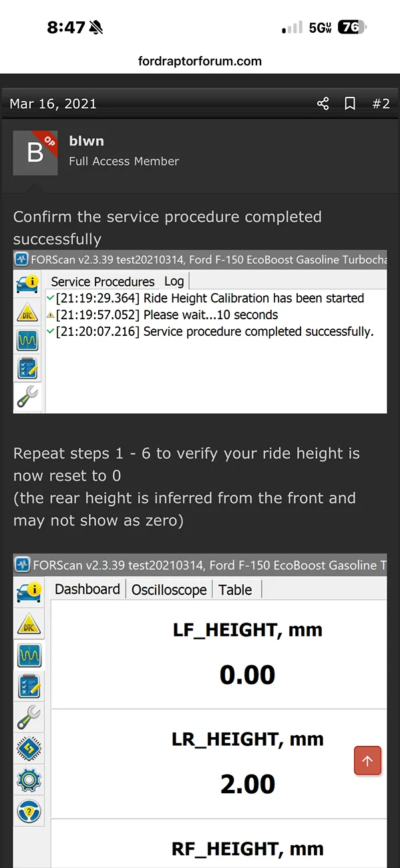
Task: Tap the red scroll-to-top arrow button
Action: click(x=367, y=761)
